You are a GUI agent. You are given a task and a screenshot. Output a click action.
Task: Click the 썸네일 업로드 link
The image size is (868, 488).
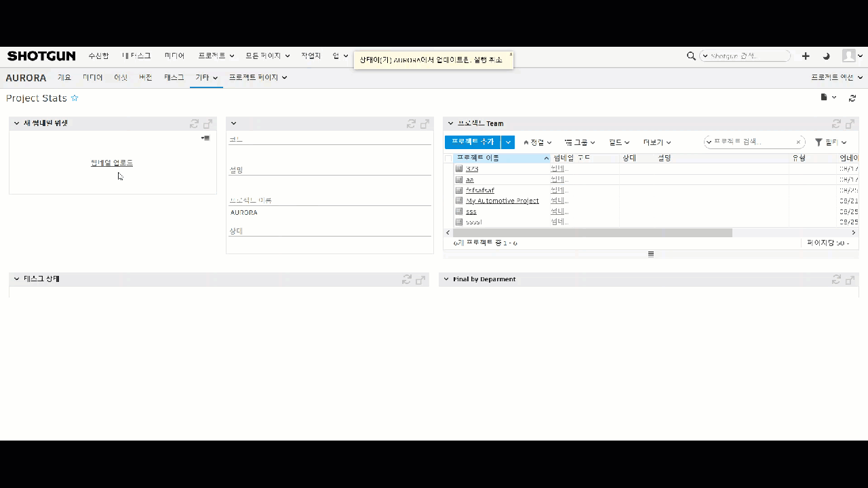point(112,163)
